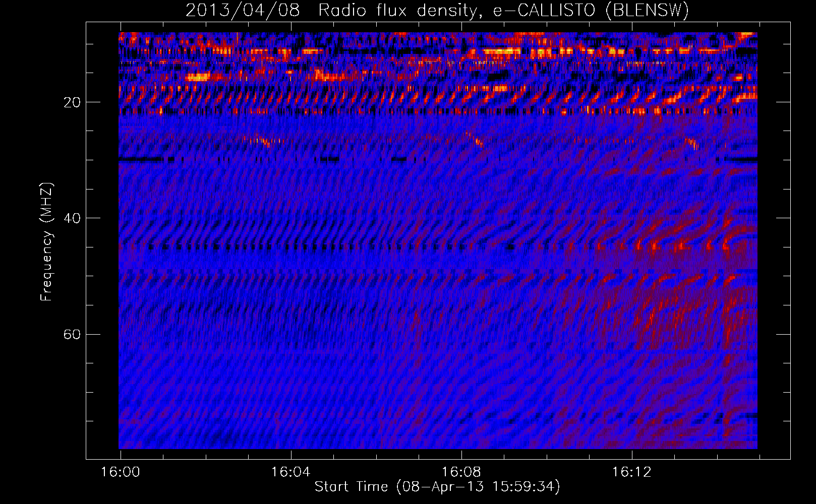The image size is (816, 504).
Task: Click the 40 MHz frequency tick label
Action: click(72, 218)
